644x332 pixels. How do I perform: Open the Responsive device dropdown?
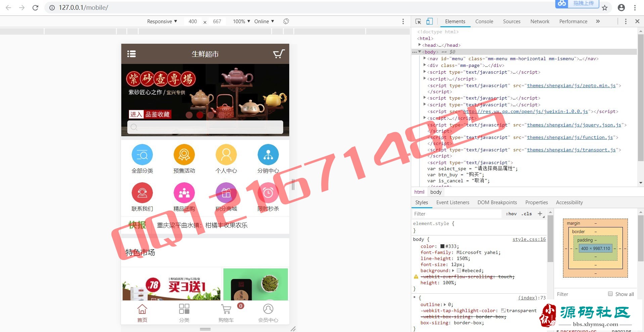[162, 21]
